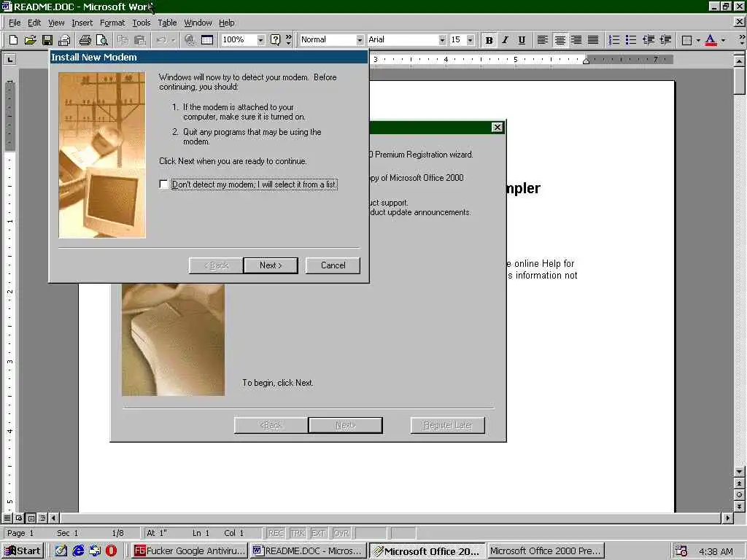Click the E-mail toolbar icon
The height and width of the screenshot is (560, 747).
pyautogui.click(x=64, y=40)
